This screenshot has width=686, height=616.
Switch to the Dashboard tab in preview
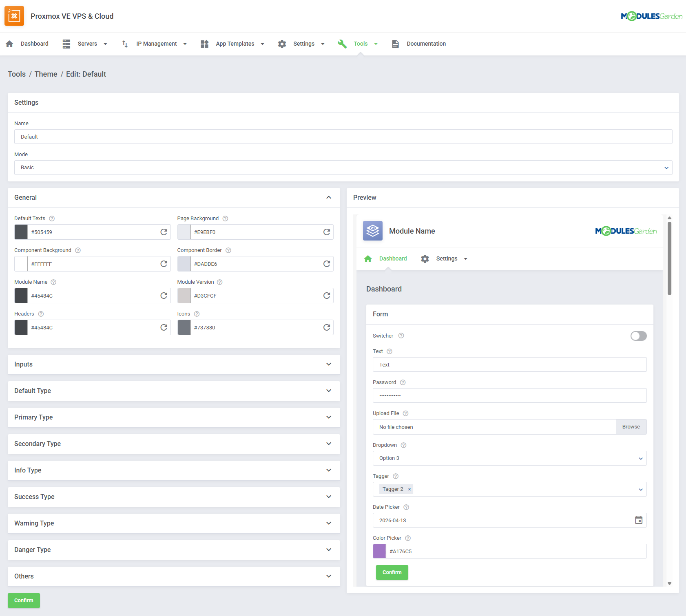pyautogui.click(x=393, y=258)
